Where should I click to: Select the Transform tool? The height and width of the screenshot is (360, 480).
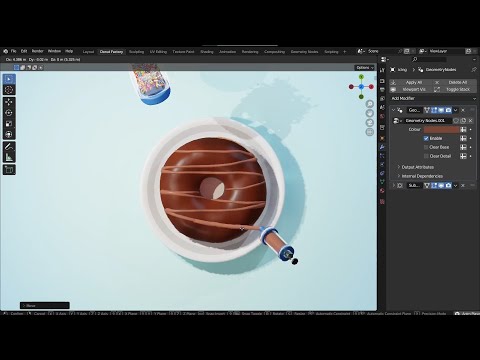pos(9,134)
